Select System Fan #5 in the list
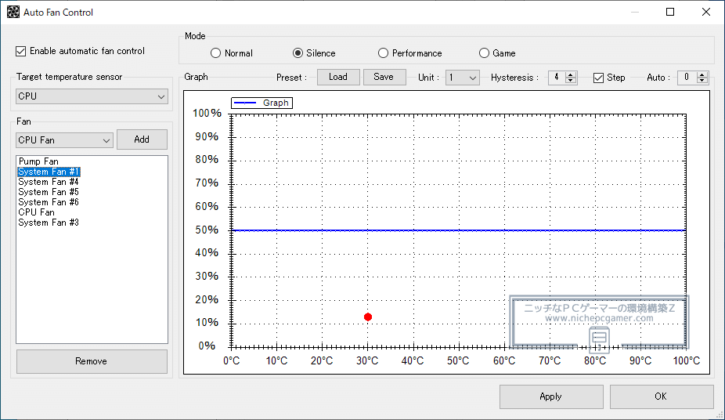This screenshot has width=725, height=420. (x=48, y=192)
